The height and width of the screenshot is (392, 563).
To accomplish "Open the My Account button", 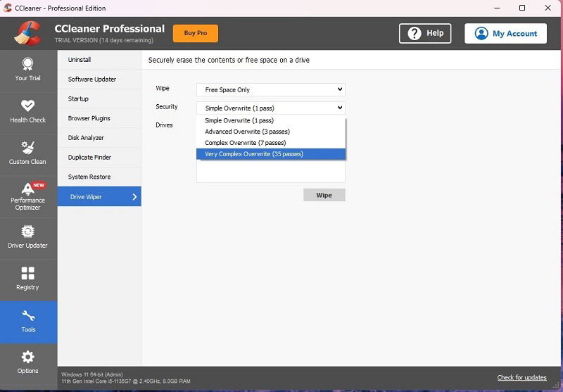I will coord(505,33).
